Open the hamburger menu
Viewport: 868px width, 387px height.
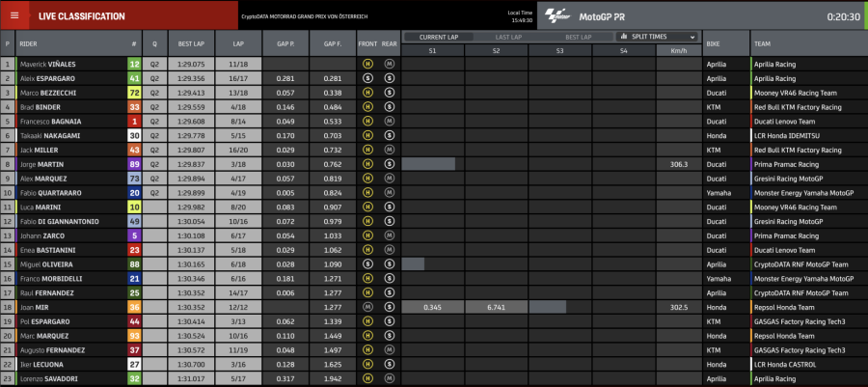(14, 15)
